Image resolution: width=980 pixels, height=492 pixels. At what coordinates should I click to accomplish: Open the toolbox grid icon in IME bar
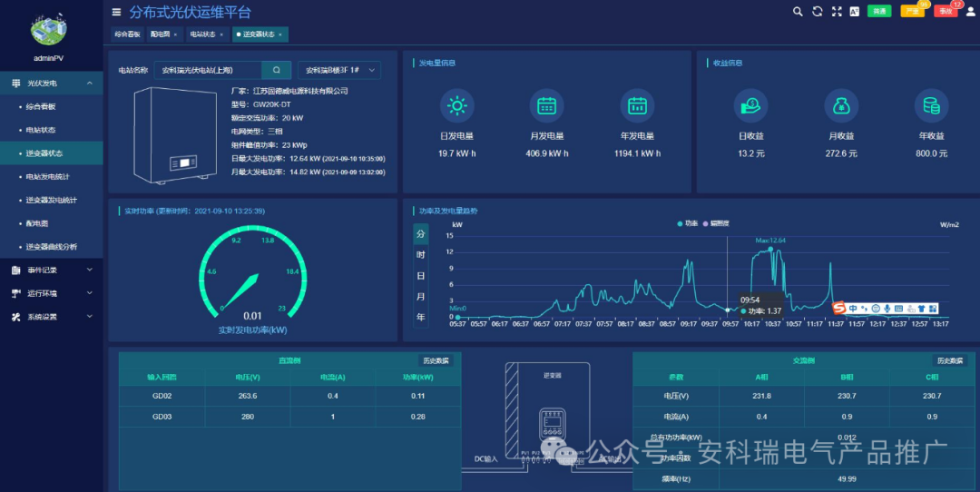coord(933,309)
